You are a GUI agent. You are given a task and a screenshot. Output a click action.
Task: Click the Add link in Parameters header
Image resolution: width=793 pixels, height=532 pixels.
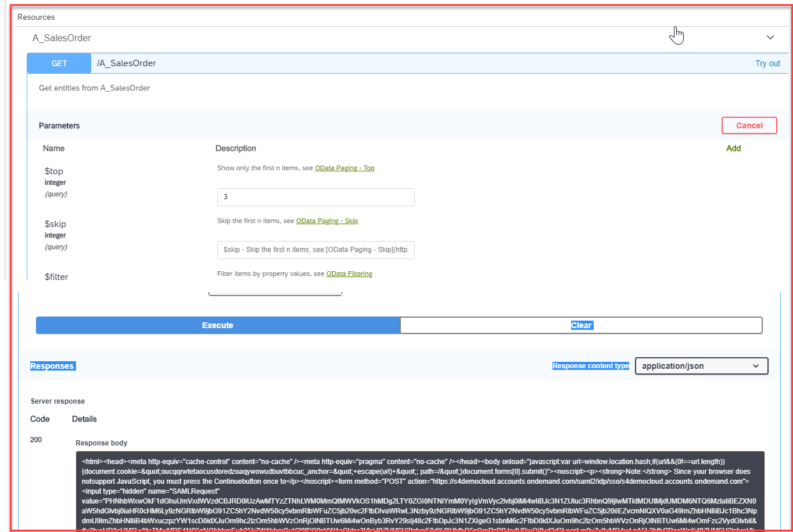point(733,148)
